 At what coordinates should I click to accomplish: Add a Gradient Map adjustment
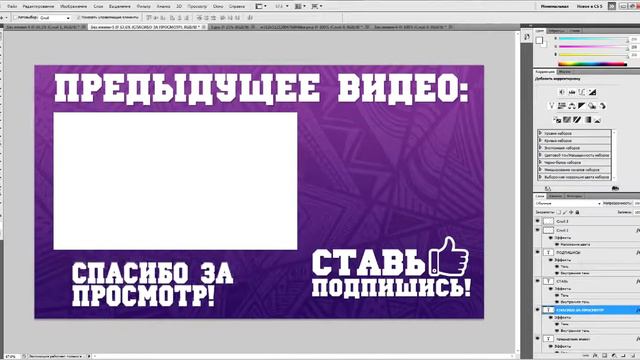pyautogui.click(x=587, y=120)
